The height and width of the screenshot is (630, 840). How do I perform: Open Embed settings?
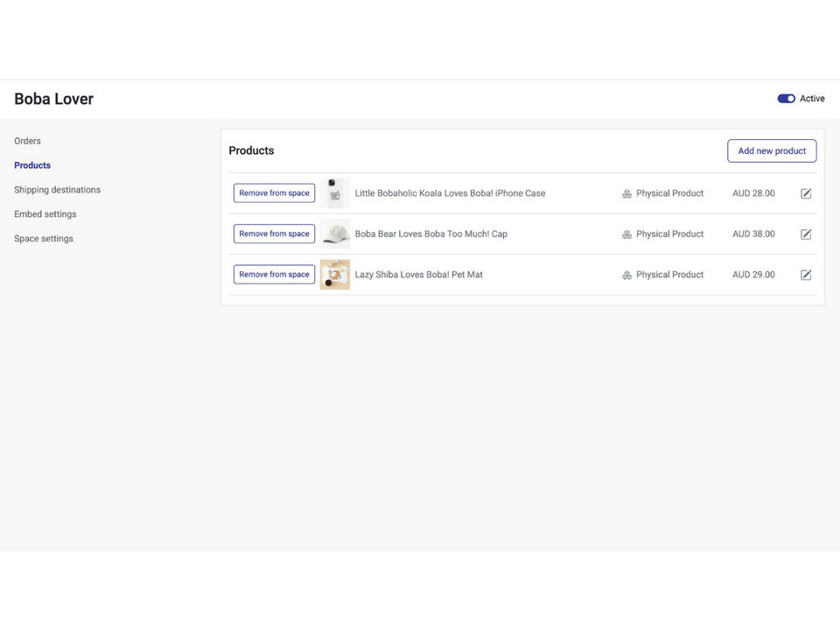tap(45, 214)
